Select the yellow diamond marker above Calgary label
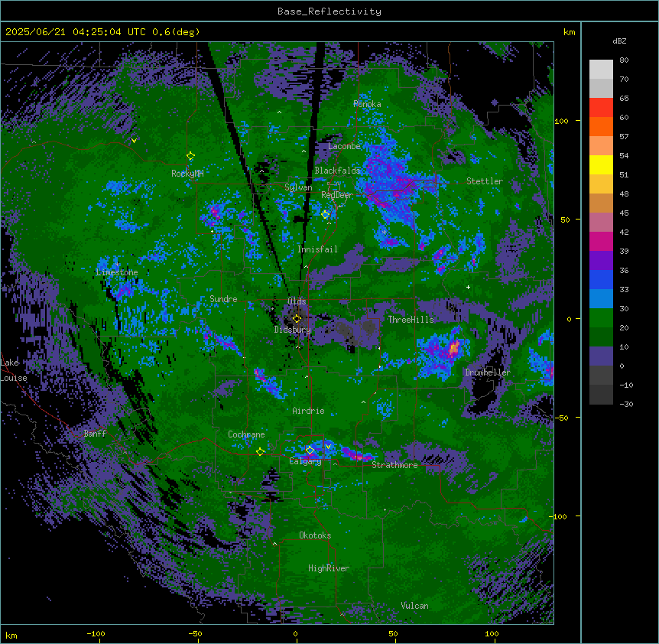Image resolution: width=659 pixels, height=644 pixels. (310, 450)
